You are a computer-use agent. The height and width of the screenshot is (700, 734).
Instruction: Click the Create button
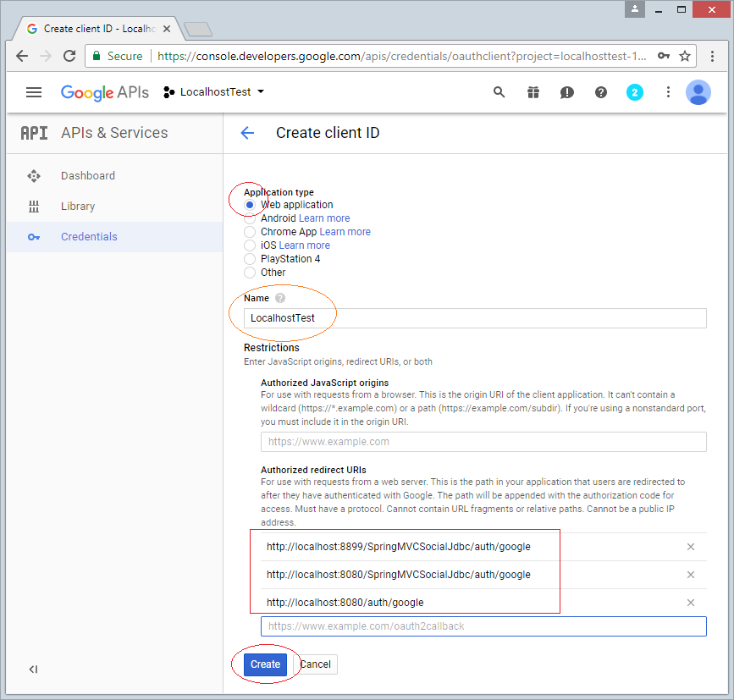(265, 664)
